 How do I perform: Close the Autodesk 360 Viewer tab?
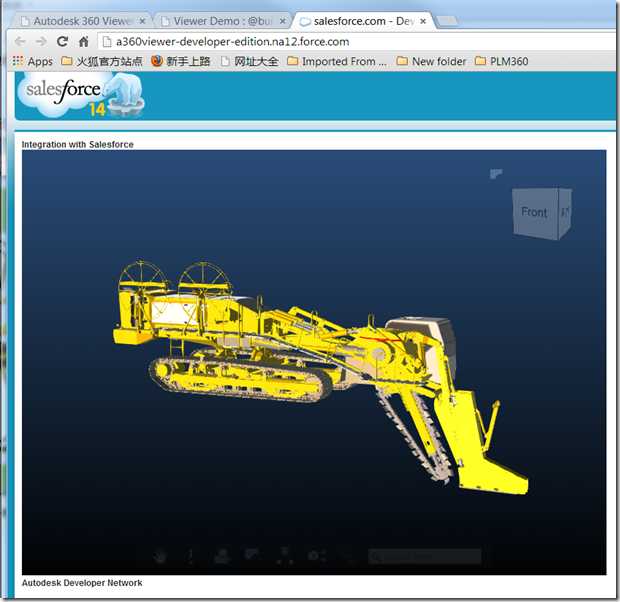coord(143,21)
